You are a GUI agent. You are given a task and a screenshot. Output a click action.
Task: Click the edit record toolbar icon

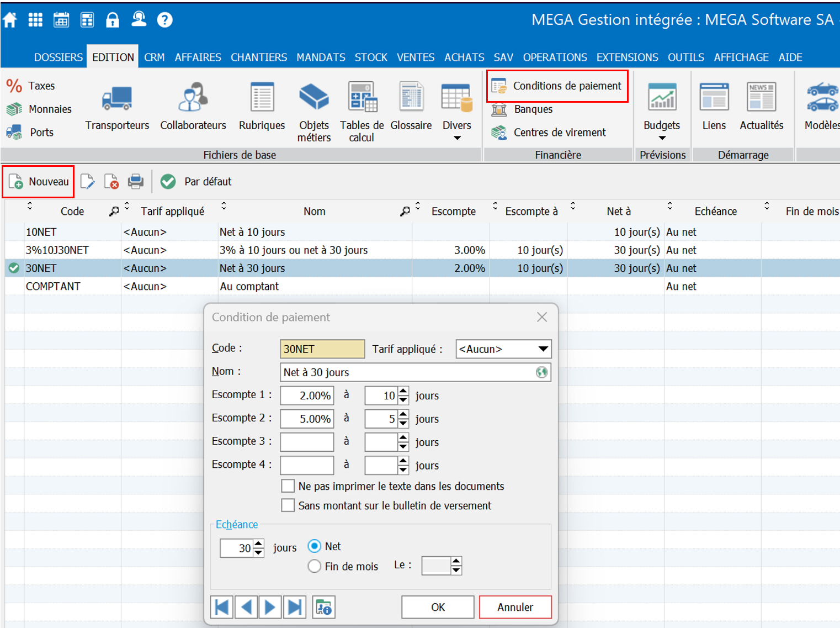87,181
